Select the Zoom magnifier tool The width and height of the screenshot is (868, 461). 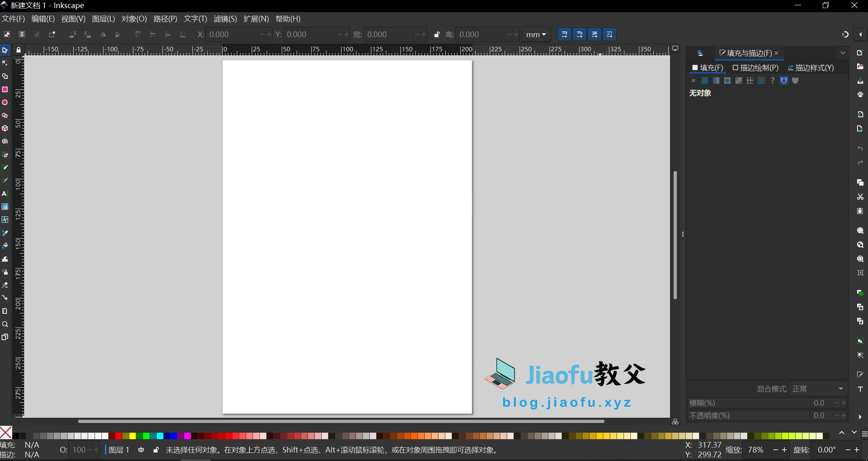pos(5,324)
